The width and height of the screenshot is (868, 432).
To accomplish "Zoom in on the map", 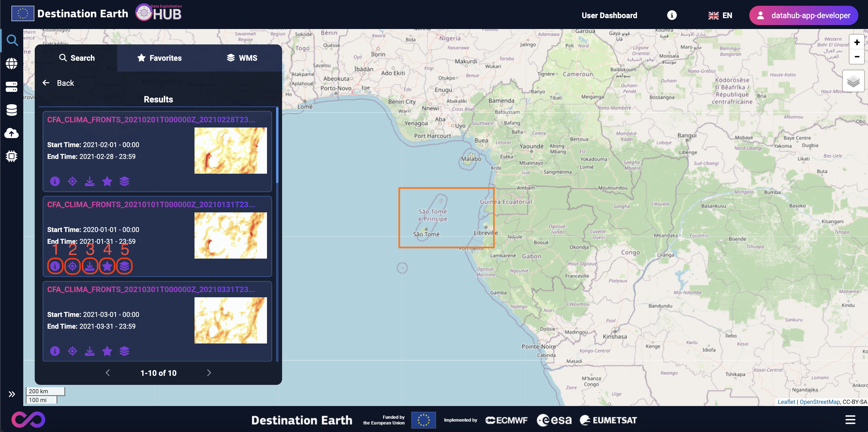I will (857, 43).
